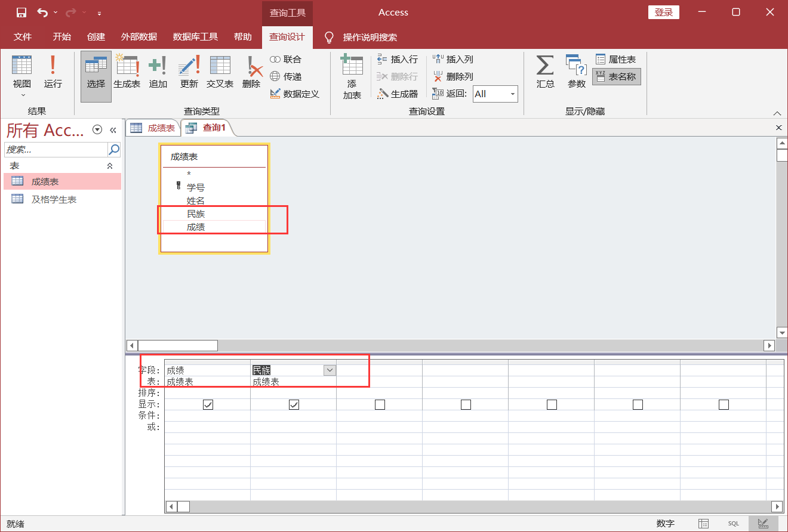Viewport: 788px width, 532px height.
Task: Switch to SQL view in status bar
Action: tap(733, 524)
